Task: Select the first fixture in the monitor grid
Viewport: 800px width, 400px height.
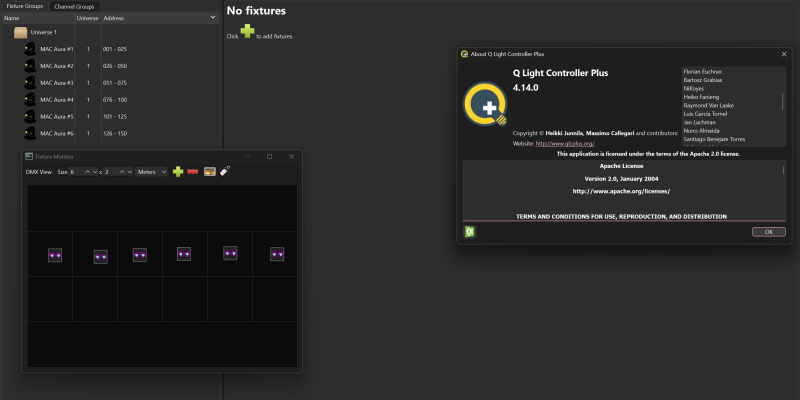Action: [55, 255]
